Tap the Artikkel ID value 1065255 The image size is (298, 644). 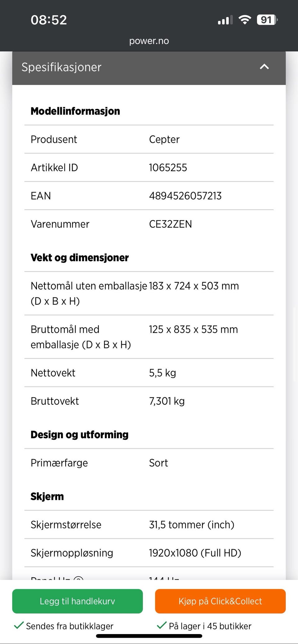point(168,168)
